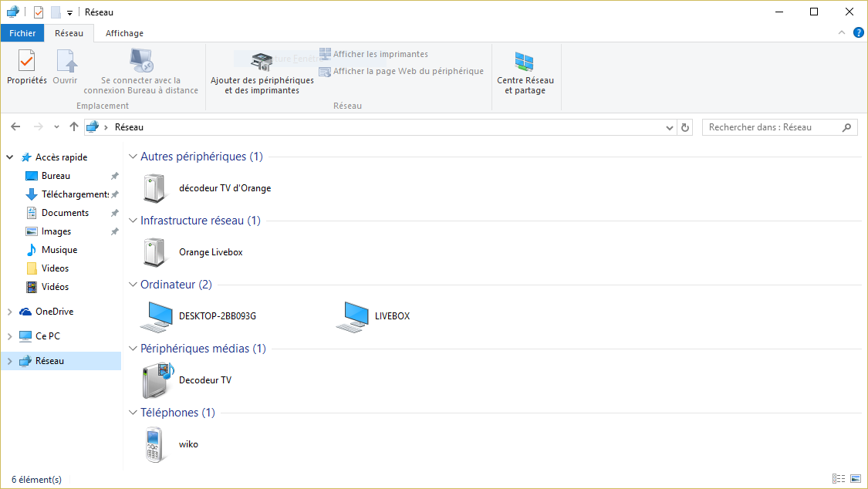Switch to the Réseau ribbon tab
Screen dimensions: 868x489
(69, 33)
